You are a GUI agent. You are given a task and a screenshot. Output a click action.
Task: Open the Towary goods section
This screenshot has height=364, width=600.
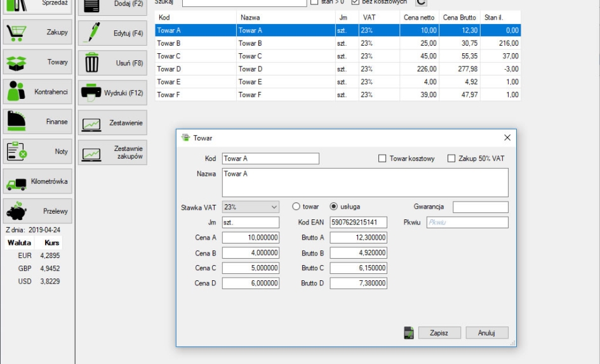(37, 62)
